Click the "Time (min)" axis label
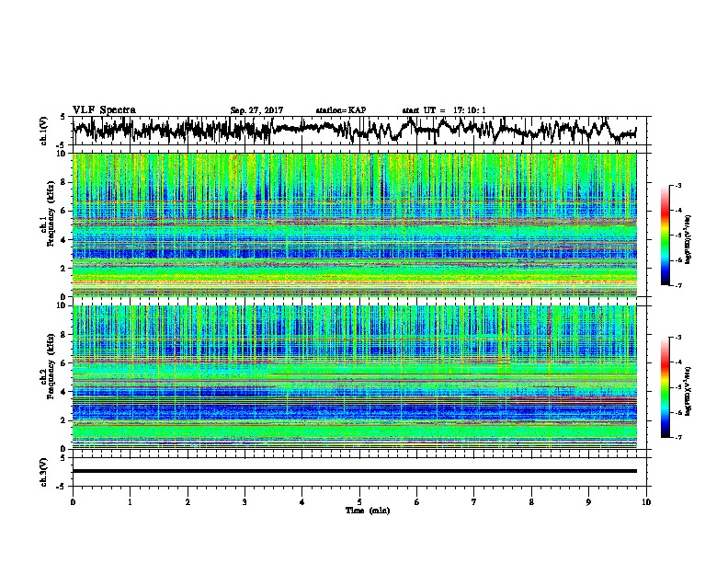Image resolution: width=728 pixels, height=563 pixels. [368, 511]
